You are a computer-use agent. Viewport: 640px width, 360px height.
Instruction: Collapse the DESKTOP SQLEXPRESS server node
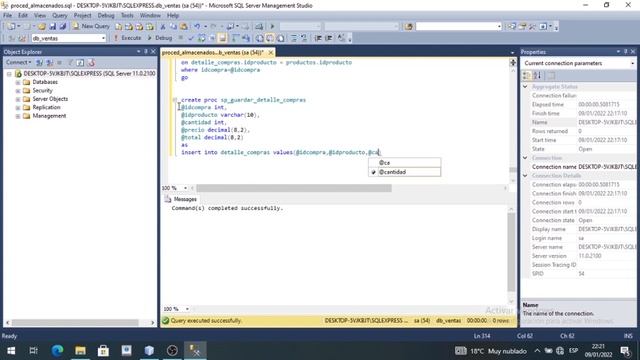pyautogui.click(x=9, y=74)
